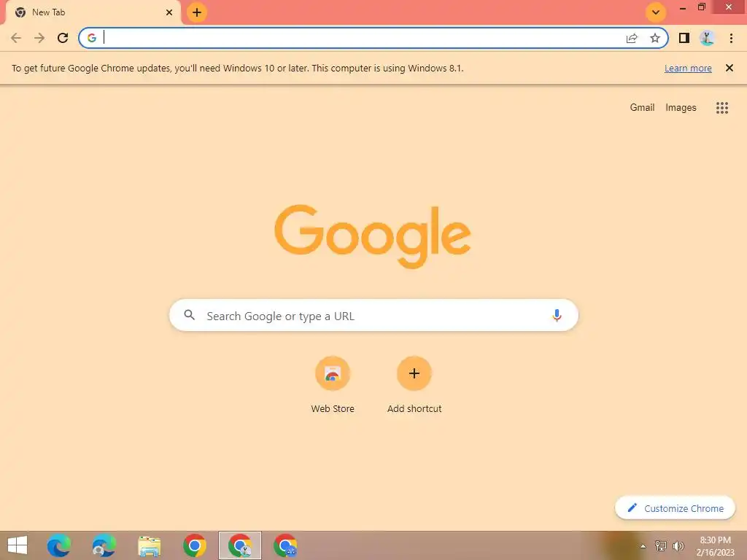Open the Google apps grid

[722, 108]
